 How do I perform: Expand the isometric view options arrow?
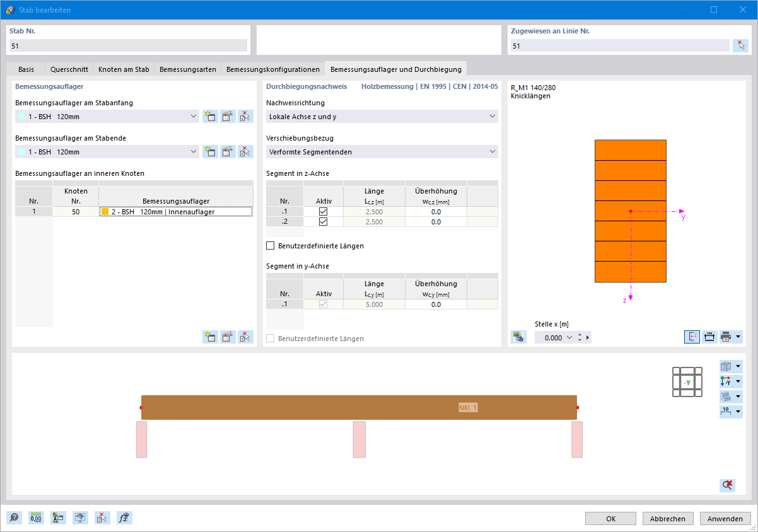point(738,366)
